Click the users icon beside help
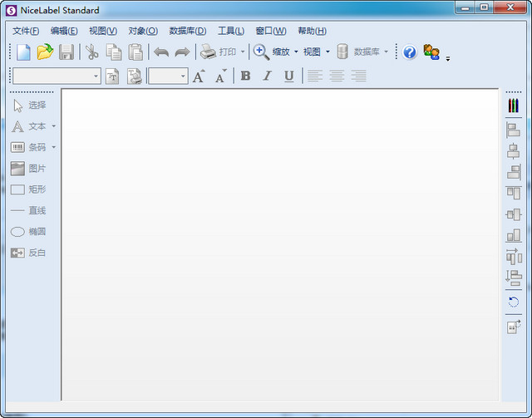 tap(431, 52)
